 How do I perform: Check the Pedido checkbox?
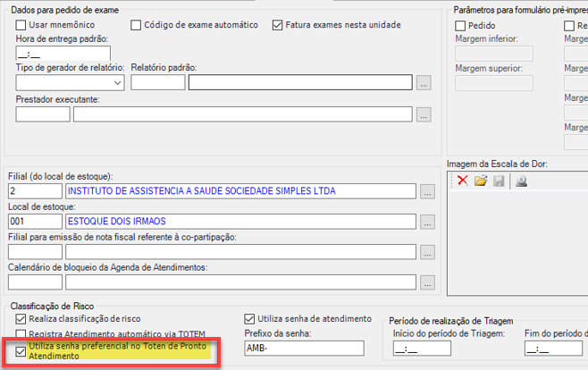(x=460, y=26)
